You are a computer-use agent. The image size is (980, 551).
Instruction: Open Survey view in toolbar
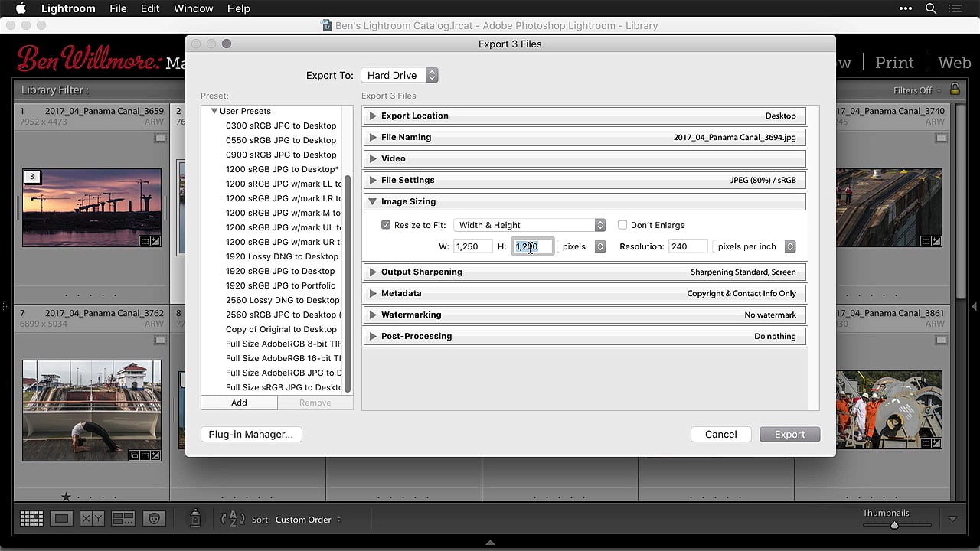pos(123,519)
